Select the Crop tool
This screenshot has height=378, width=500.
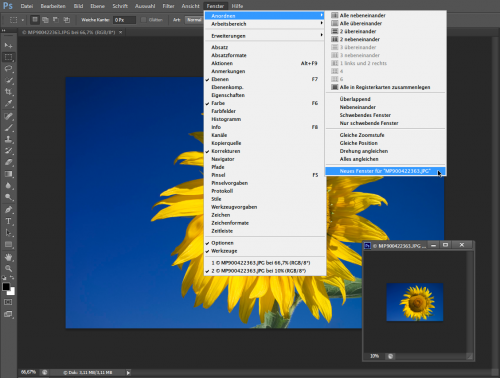pyautogui.click(x=8, y=92)
